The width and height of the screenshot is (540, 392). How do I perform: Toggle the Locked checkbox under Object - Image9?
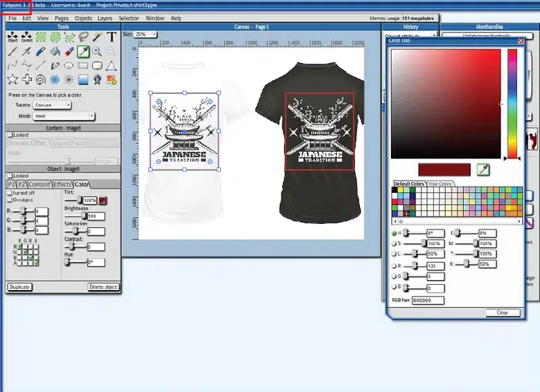[x=10, y=176]
